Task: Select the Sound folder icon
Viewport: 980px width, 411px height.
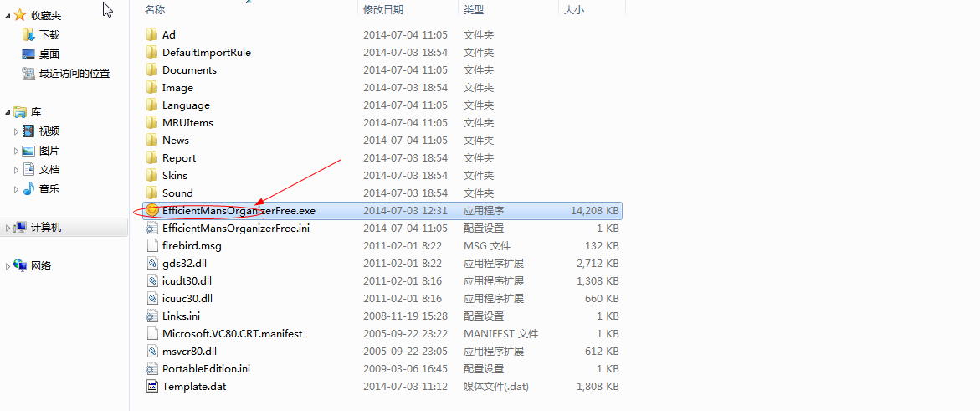Action: 151,192
